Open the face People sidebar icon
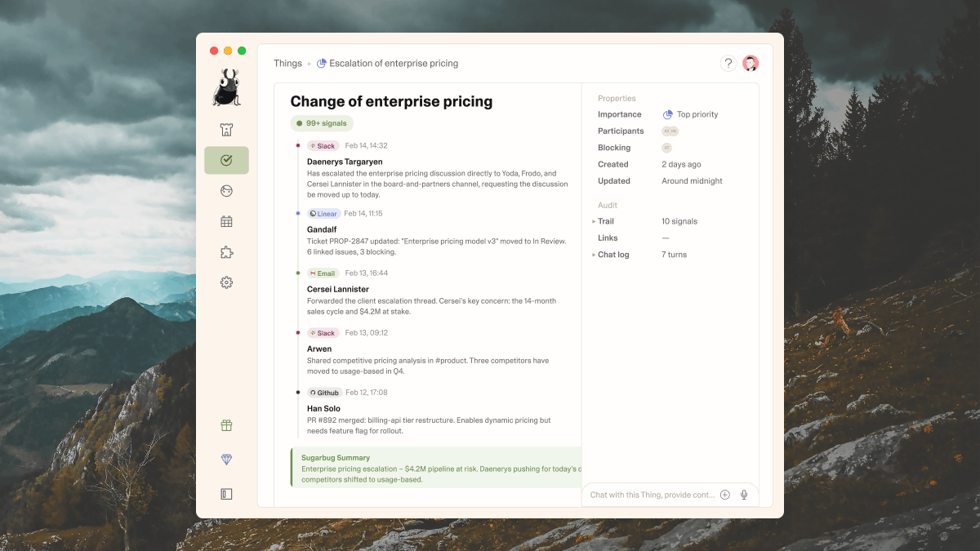Image resolution: width=980 pixels, height=551 pixels. 226,191
